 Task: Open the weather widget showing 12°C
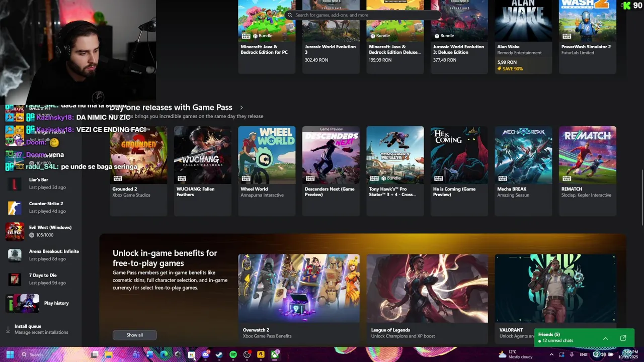coord(515,354)
